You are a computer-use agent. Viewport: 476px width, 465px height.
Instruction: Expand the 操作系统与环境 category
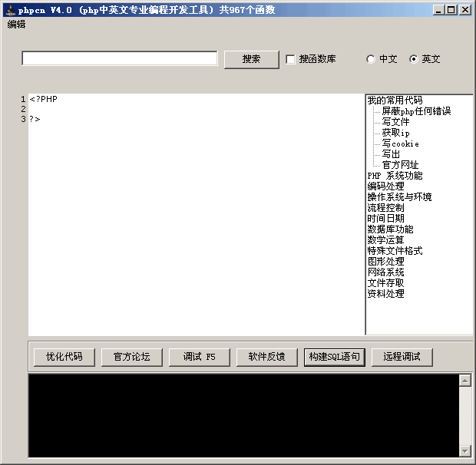[399, 197]
